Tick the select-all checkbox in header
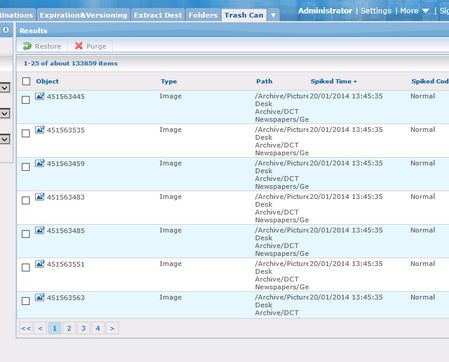Image resolution: width=449 pixels, height=362 pixels. coord(26,81)
